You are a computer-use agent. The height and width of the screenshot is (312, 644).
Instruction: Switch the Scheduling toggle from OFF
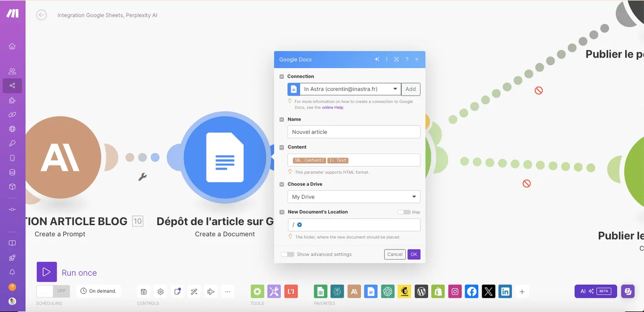(53, 291)
